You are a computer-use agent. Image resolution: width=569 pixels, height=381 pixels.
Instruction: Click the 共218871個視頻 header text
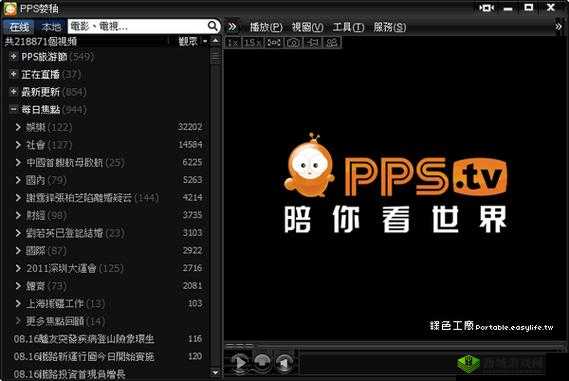tap(41, 41)
